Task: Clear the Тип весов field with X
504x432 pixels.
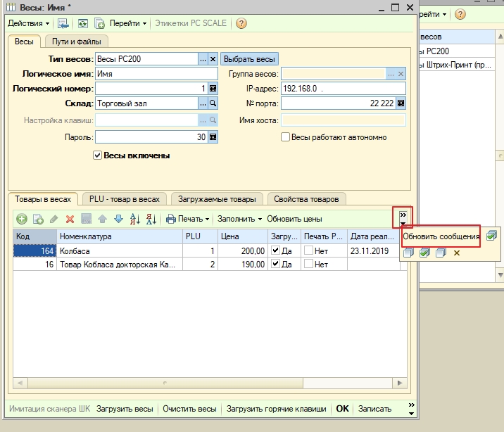Action: pyautogui.click(x=213, y=59)
